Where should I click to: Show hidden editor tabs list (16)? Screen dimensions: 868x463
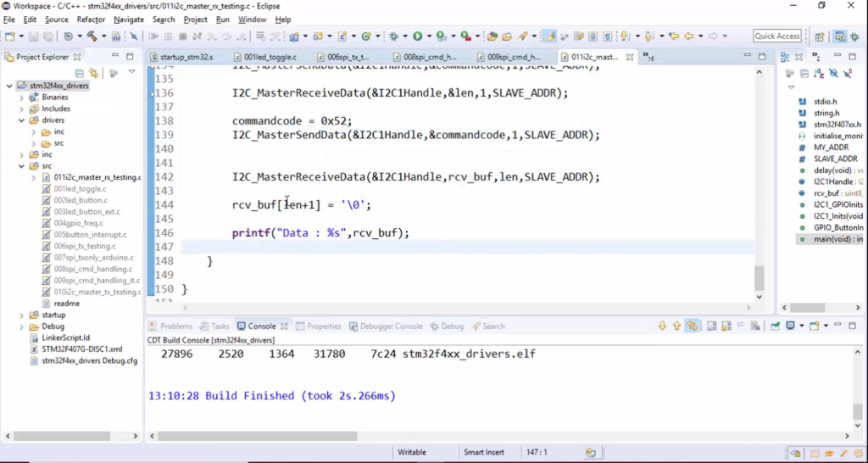coord(647,57)
